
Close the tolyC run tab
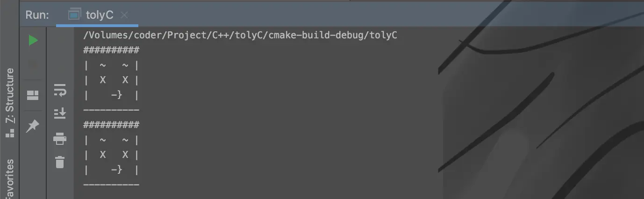[124, 15]
